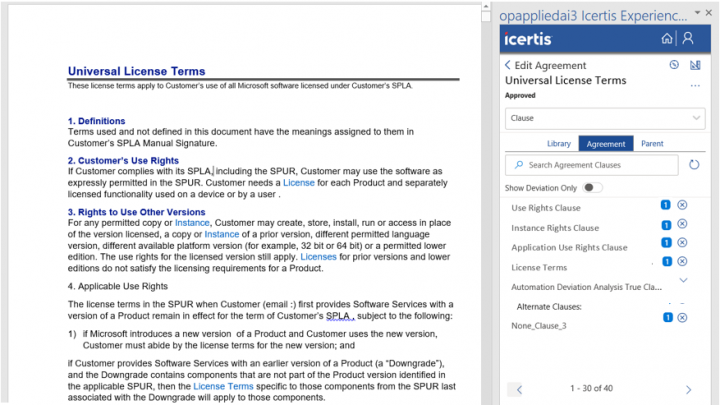This screenshot has width=720, height=405.
Task: Switch to the Library tab
Action: click(559, 144)
